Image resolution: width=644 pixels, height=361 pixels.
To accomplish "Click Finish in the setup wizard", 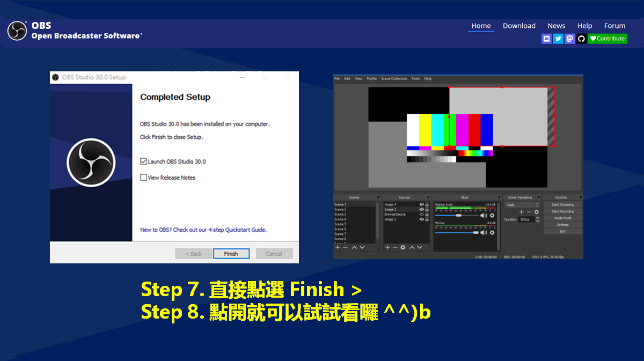I will (231, 254).
